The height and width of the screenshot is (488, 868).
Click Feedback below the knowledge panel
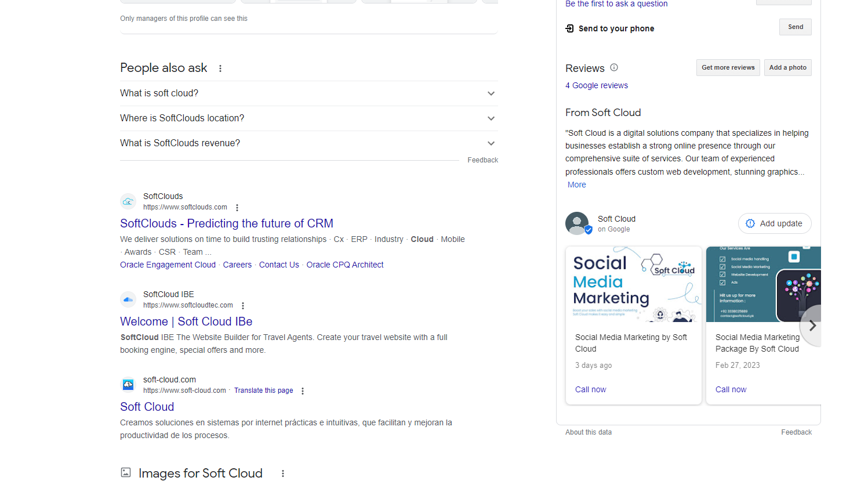796,432
